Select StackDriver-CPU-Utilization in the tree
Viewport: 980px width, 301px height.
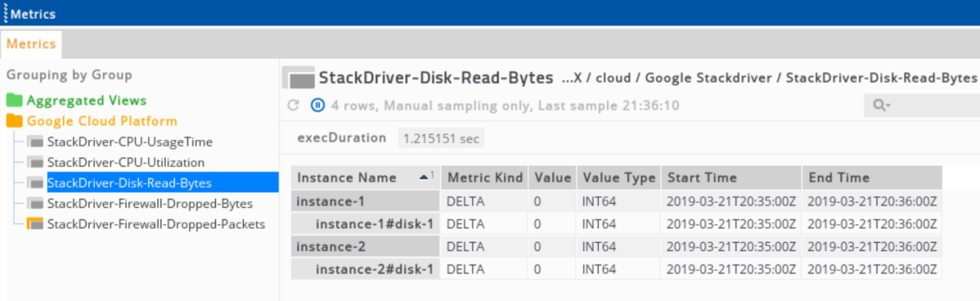click(125, 163)
